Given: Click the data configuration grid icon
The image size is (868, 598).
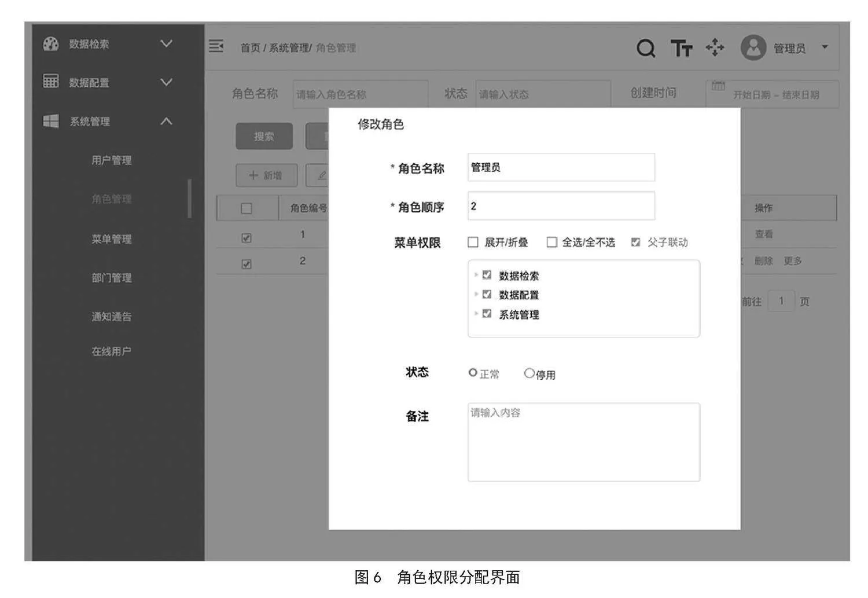Looking at the screenshot, I should pos(51,82).
